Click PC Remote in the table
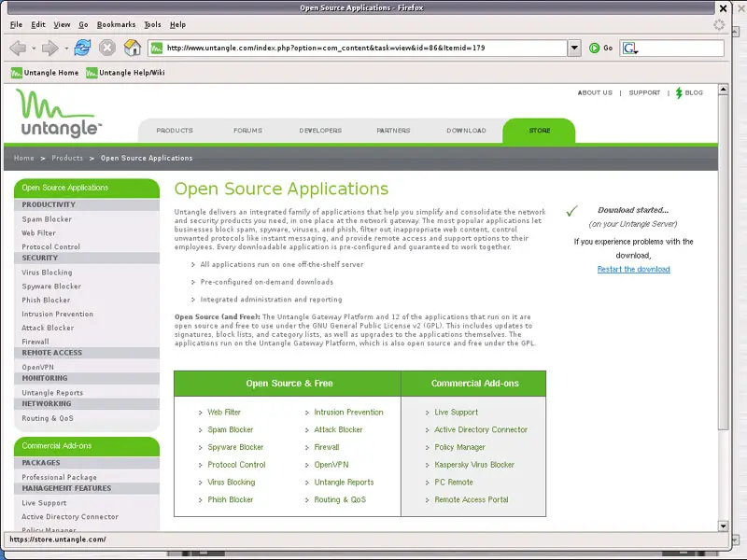Image resolution: width=747 pixels, height=560 pixels. click(x=454, y=482)
